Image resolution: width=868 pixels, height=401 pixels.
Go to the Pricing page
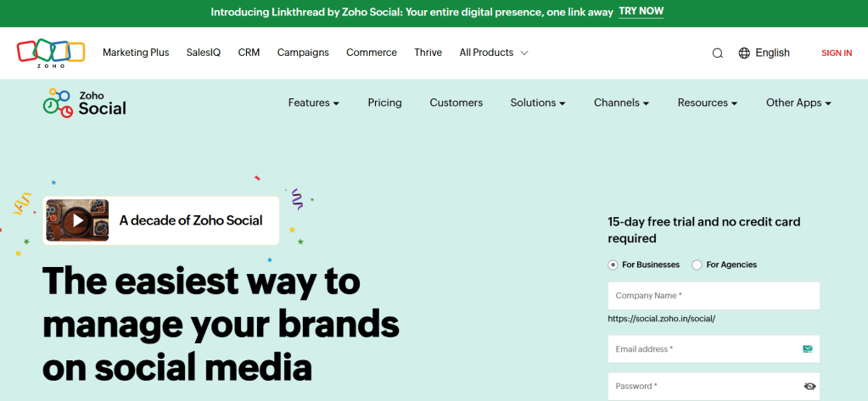[x=384, y=103]
